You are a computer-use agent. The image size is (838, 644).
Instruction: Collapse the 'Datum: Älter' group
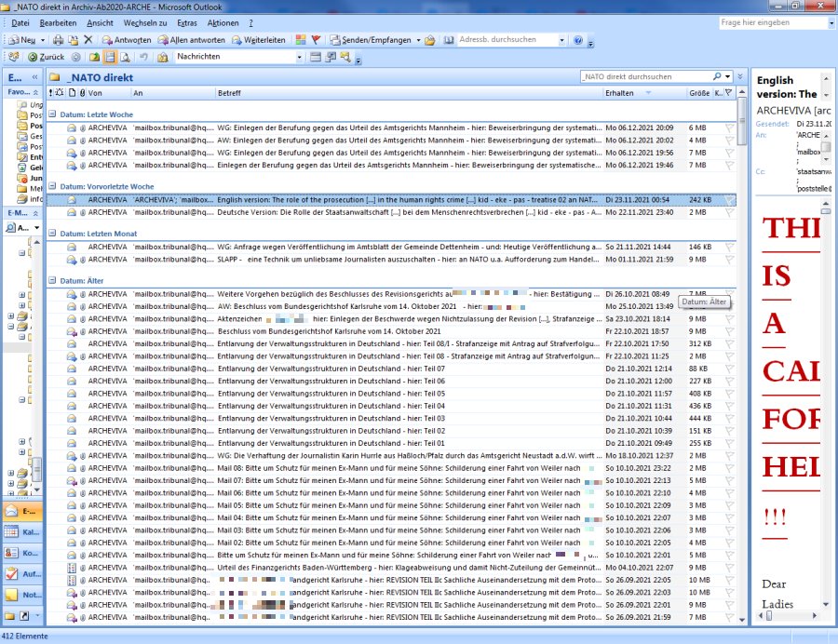pos(52,280)
